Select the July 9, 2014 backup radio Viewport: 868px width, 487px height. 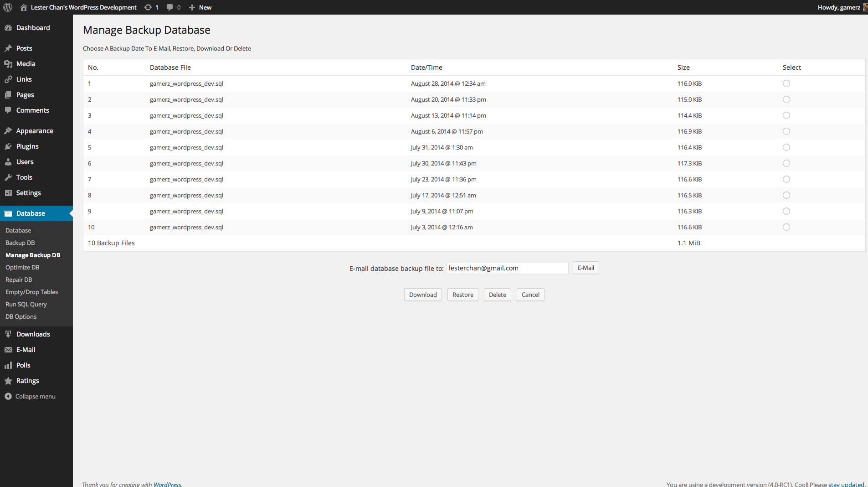pyautogui.click(x=786, y=211)
